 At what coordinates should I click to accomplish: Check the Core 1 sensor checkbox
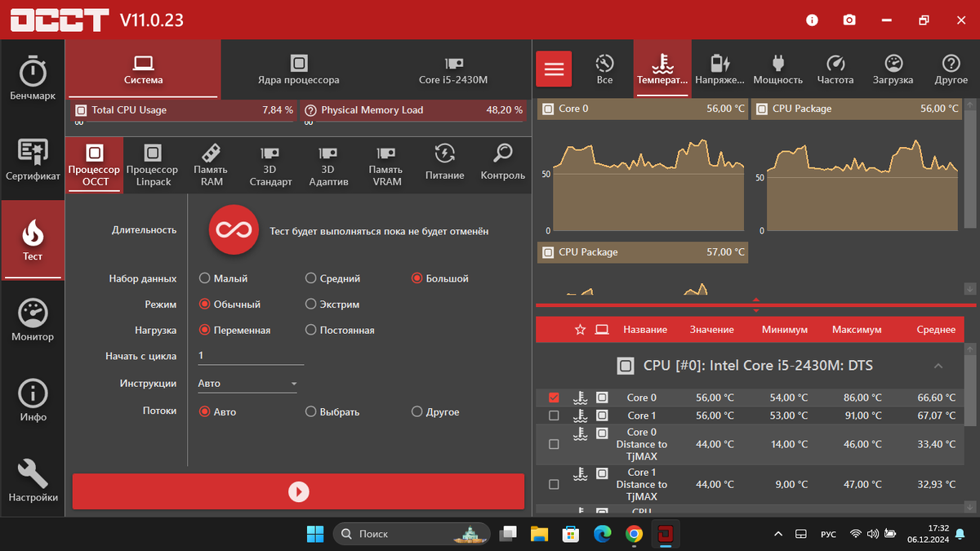tap(554, 415)
